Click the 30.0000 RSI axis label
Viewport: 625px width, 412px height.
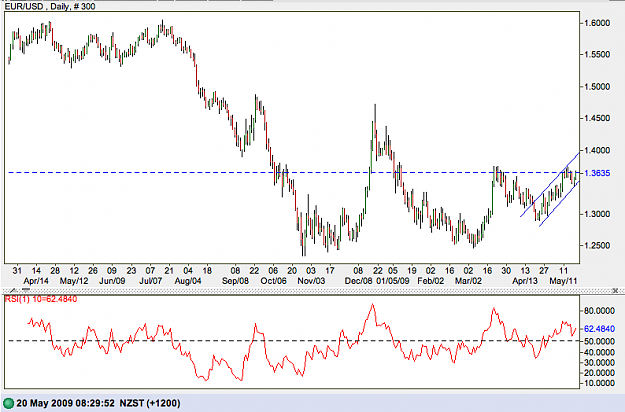pos(599,363)
